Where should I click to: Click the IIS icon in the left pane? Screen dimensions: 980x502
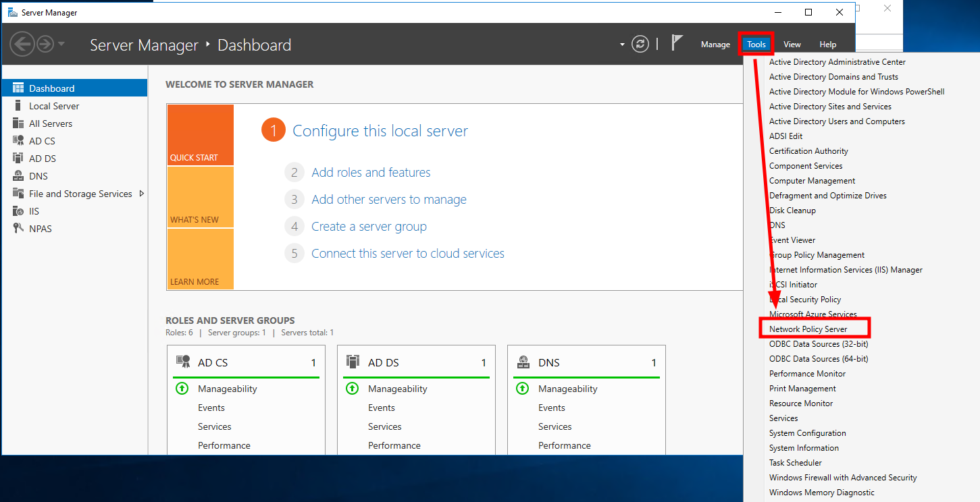coord(19,211)
